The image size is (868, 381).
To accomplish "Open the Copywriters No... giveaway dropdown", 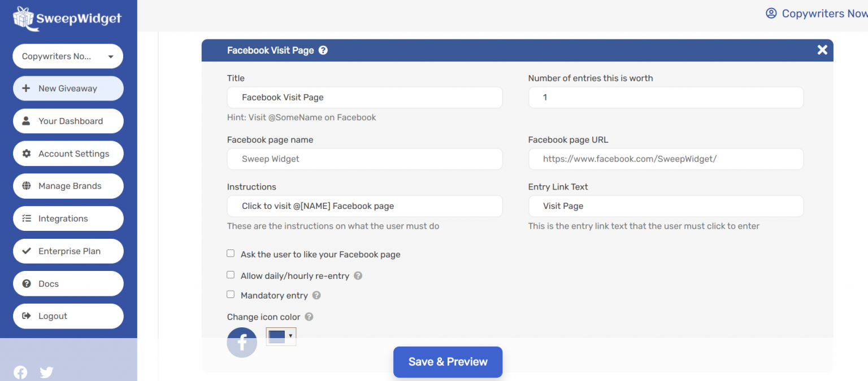I will click(x=68, y=56).
